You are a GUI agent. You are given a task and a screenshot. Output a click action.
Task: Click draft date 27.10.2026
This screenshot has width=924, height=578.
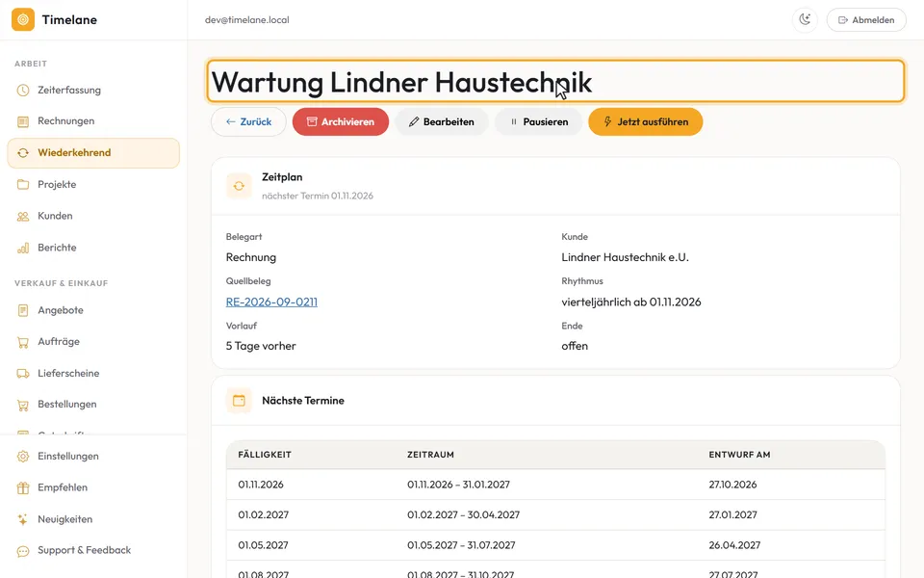[x=732, y=485]
